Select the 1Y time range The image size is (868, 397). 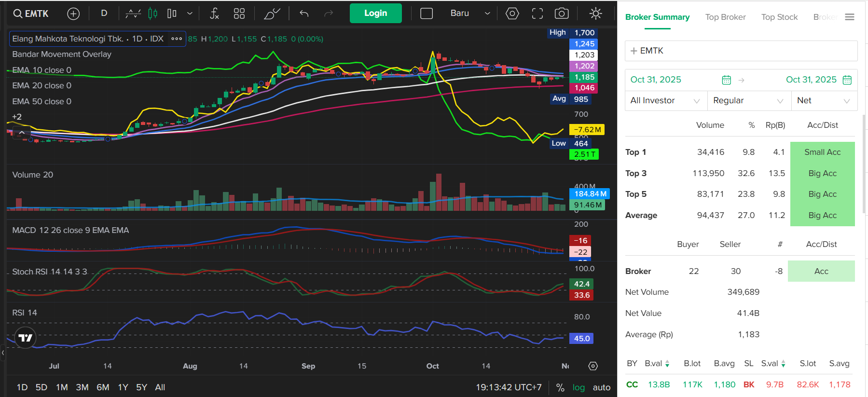[123, 387]
